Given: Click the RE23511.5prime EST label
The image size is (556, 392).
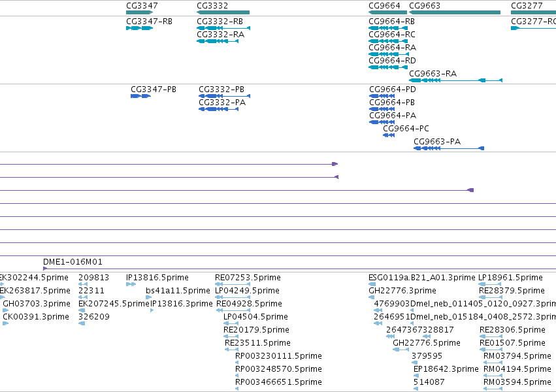Looking at the screenshot, I should (258, 343).
